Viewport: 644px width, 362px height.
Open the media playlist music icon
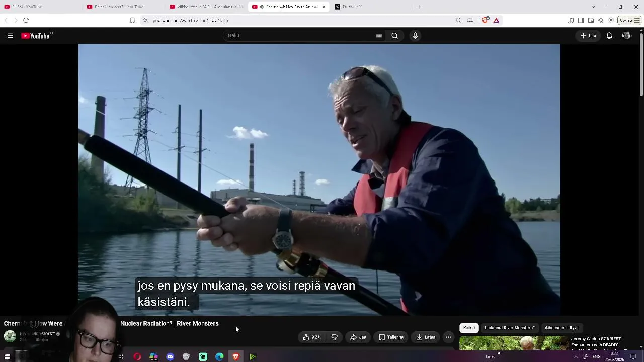571,20
